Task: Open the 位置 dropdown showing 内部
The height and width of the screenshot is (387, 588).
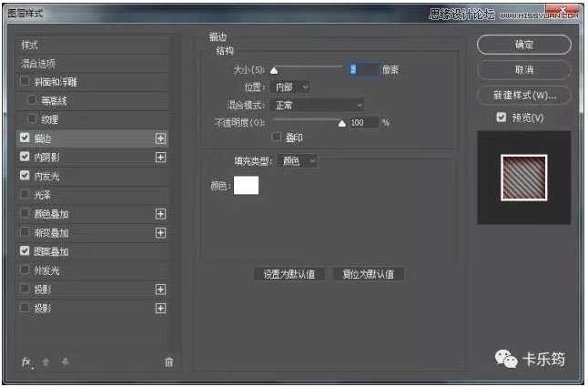Action: click(291, 87)
